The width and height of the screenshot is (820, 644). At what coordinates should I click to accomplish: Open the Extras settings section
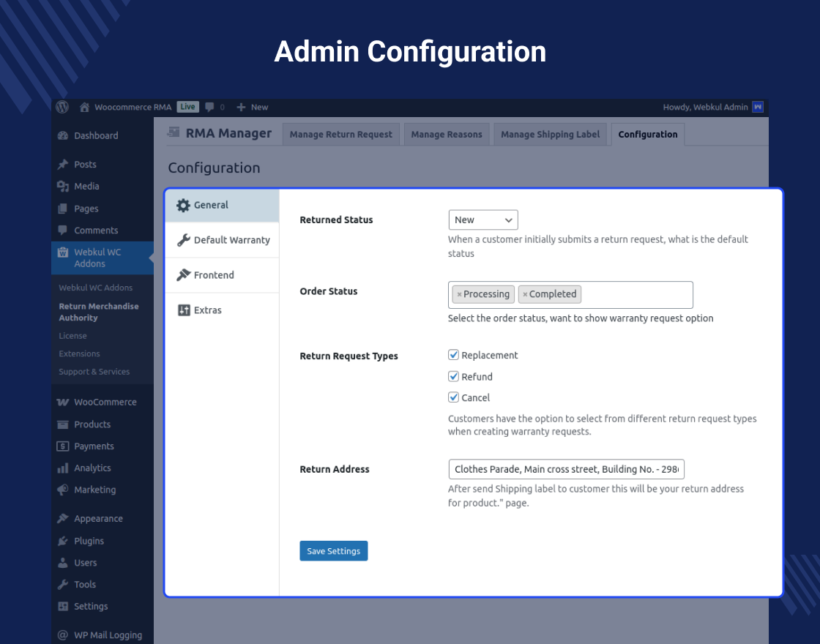(x=223, y=310)
